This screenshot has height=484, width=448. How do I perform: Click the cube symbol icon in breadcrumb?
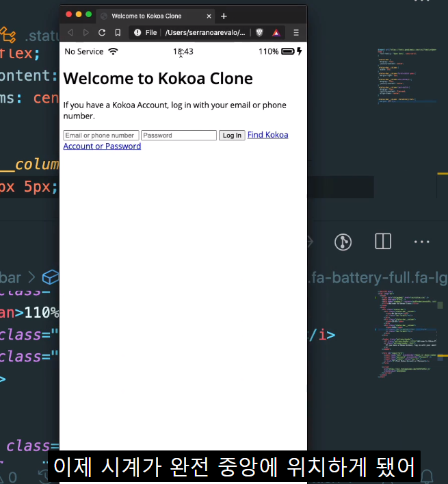coord(51,277)
